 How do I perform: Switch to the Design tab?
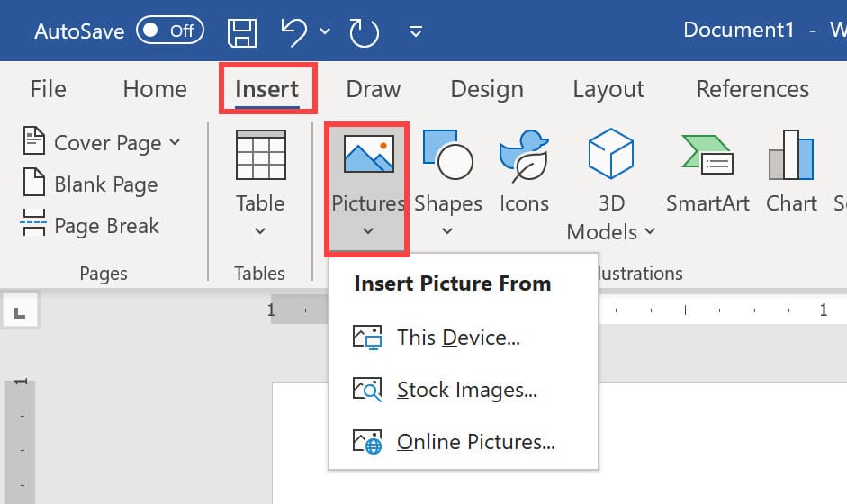pos(486,89)
